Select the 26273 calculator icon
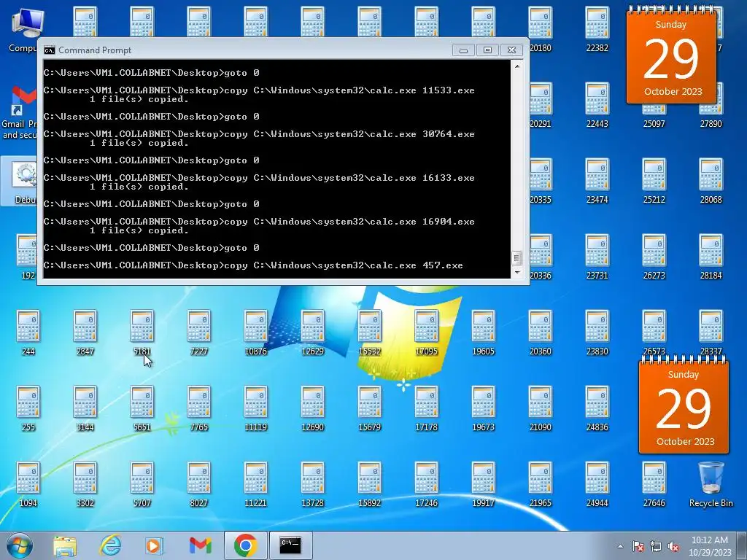Screen dimensions: 747x560 654,256
